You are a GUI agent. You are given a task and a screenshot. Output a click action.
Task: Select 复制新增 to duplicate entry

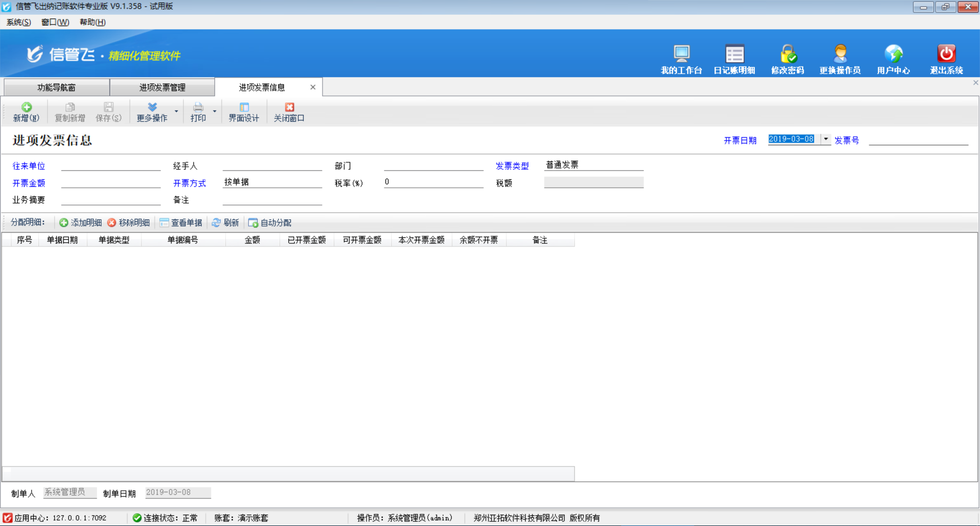(69, 112)
